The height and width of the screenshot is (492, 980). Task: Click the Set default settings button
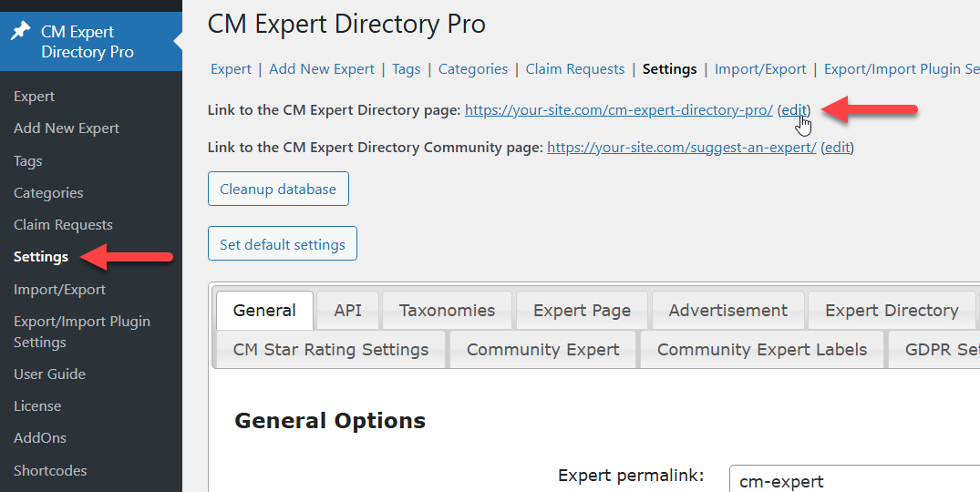283,243
